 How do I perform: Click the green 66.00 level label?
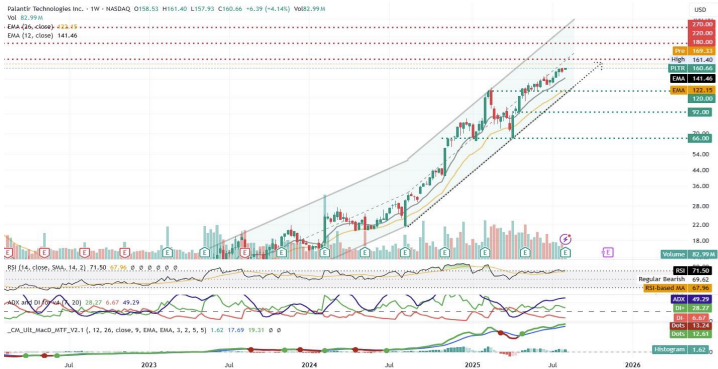coord(700,138)
